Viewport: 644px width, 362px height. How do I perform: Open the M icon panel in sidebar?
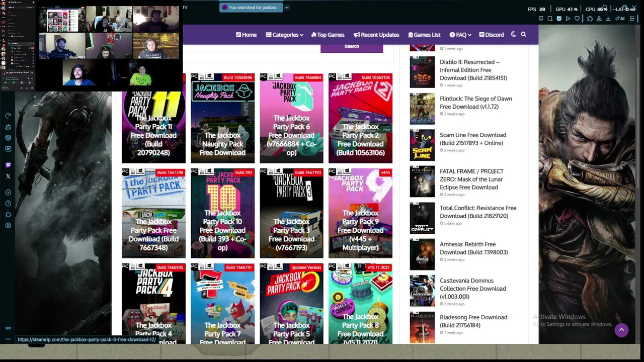[x=8, y=149]
